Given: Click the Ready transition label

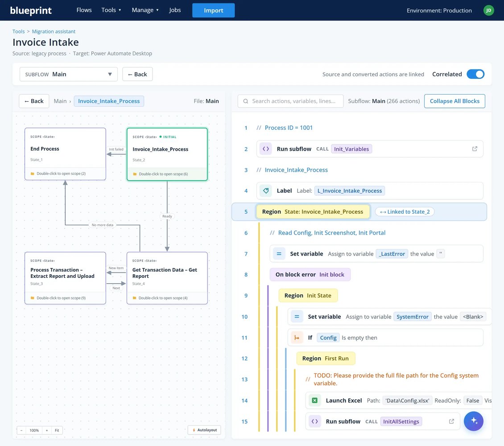Looking at the screenshot, I should tap(167, 216).
